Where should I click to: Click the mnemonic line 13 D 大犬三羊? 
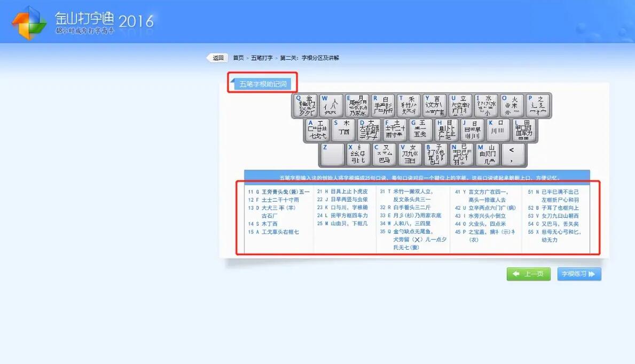tap(272, 208)
